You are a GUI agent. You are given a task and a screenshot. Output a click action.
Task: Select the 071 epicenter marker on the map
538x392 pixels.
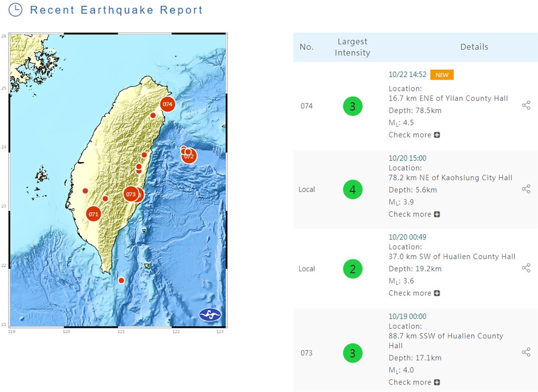coord(94,214)
